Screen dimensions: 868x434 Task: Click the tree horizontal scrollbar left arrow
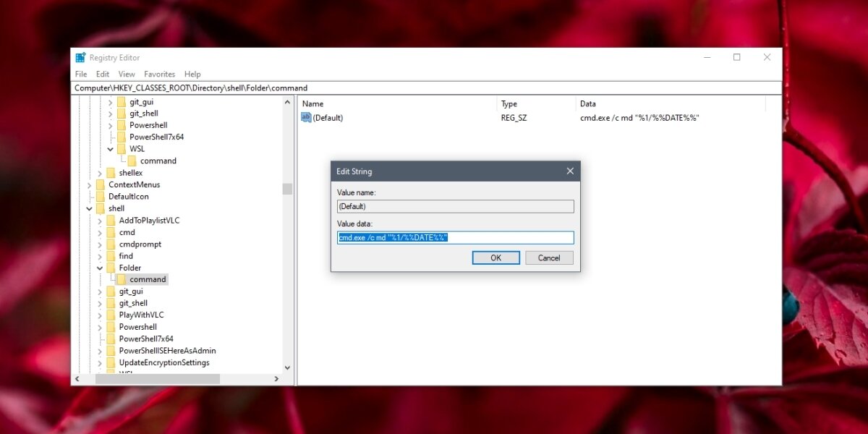click(78, 379)
